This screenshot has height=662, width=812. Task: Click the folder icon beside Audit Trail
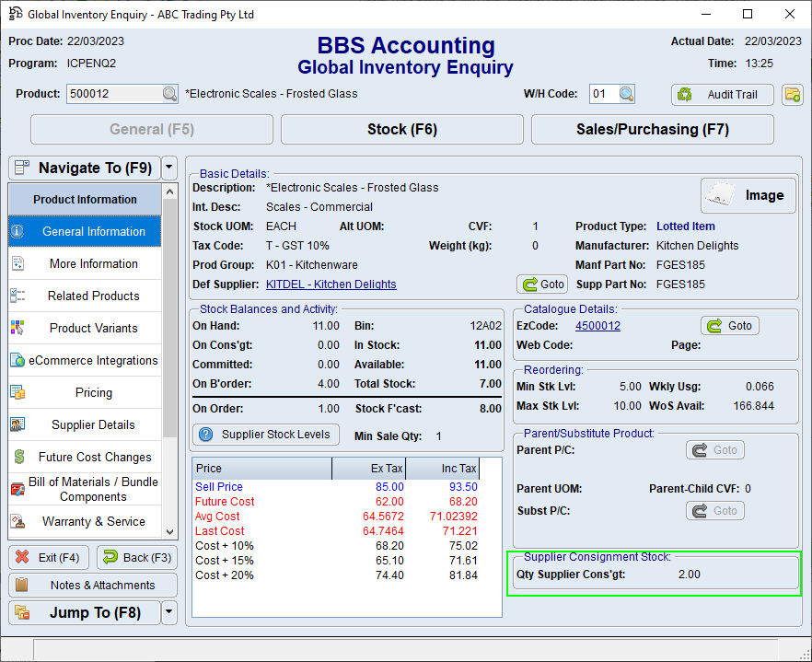tap(792, 94)
